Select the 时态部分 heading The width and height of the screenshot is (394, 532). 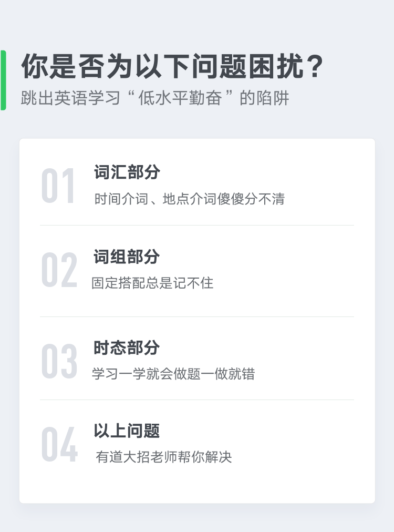coord(127,348)
